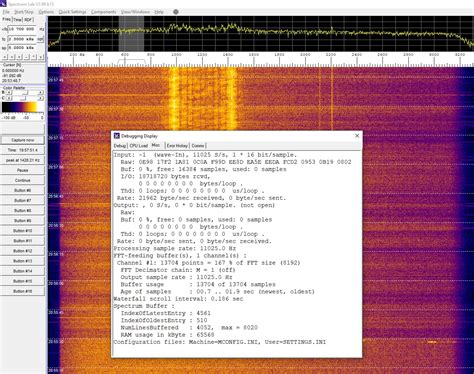Click right arrow of brightness B slider
Viewport: 474px width, 374px height.
[41, 92]
